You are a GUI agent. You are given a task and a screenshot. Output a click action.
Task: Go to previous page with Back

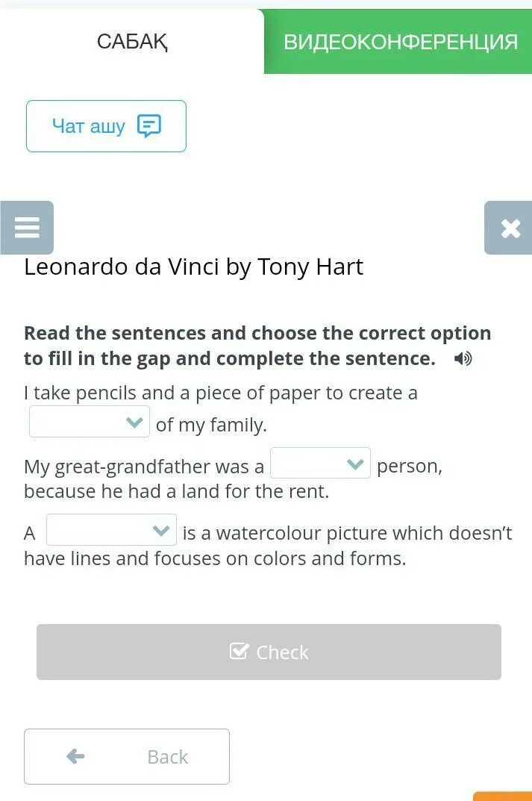127,756
